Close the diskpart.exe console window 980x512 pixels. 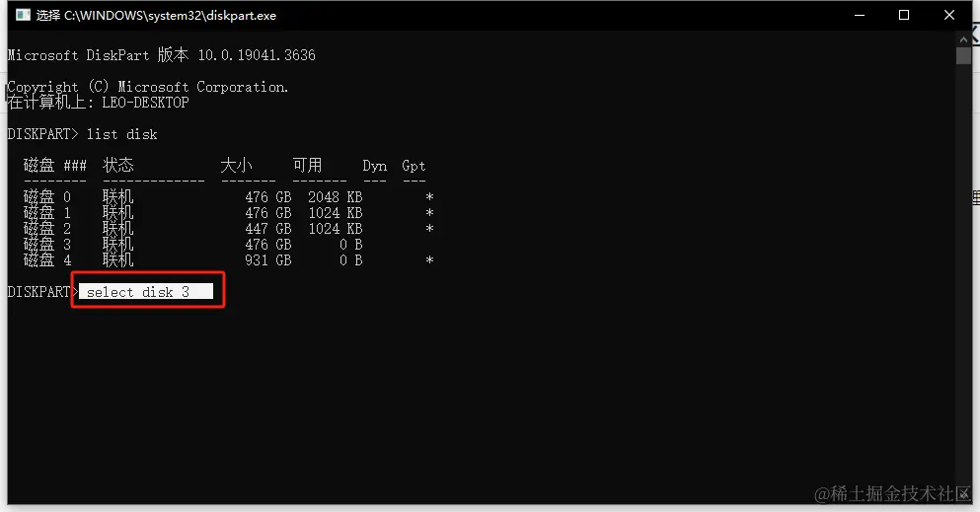pyautogui.click(x=948, y=15)
